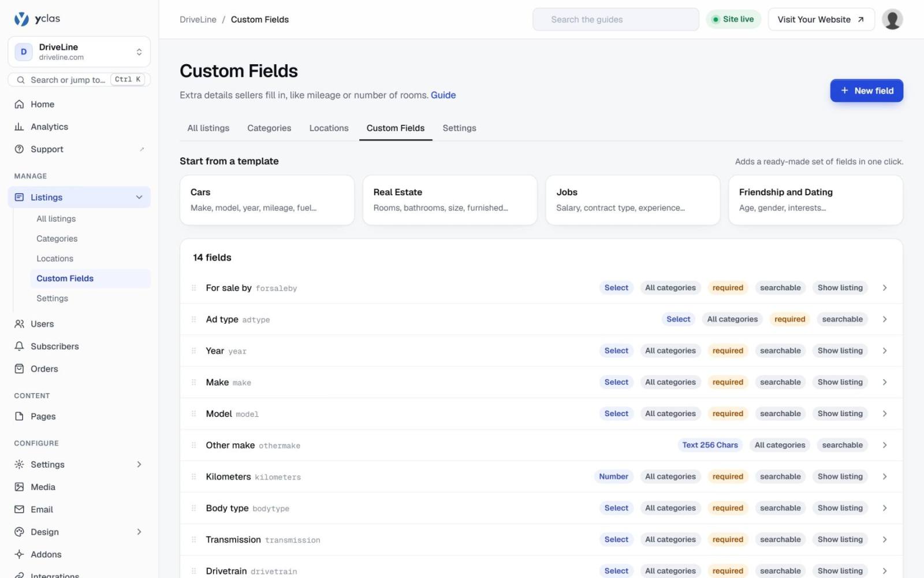Expand the Settings sidebar submenu
The height and width of the screenshot is (578, 924).
(139, 464)
